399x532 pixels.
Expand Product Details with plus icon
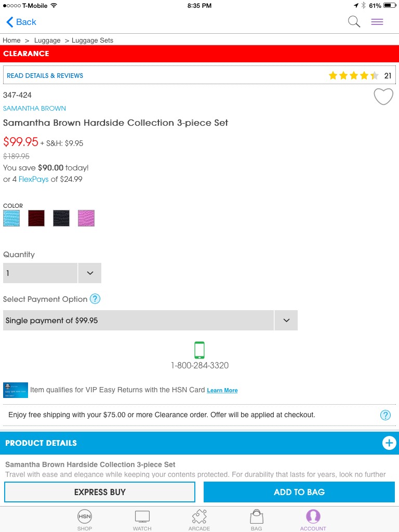[x=389, y=443]
